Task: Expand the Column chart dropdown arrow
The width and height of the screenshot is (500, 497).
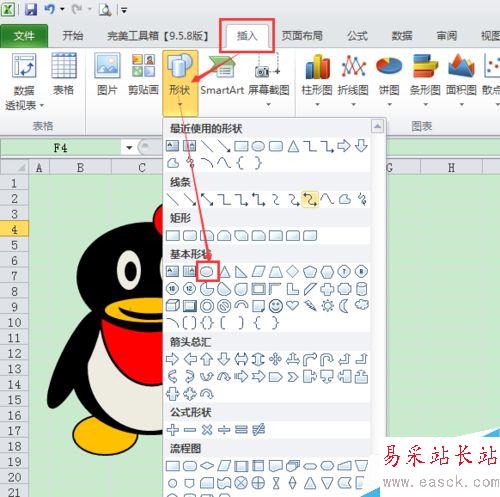Action: point(317,104)
